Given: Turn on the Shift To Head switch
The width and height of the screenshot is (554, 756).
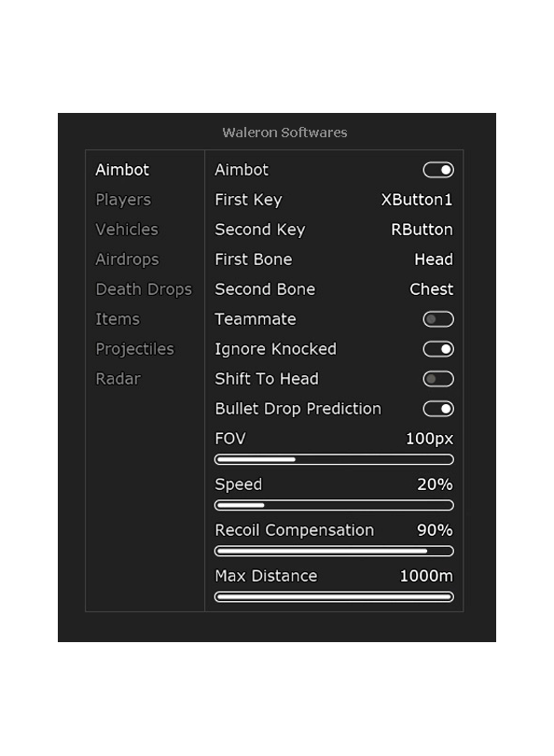Looking at the screenshot, I should (438, 379).
